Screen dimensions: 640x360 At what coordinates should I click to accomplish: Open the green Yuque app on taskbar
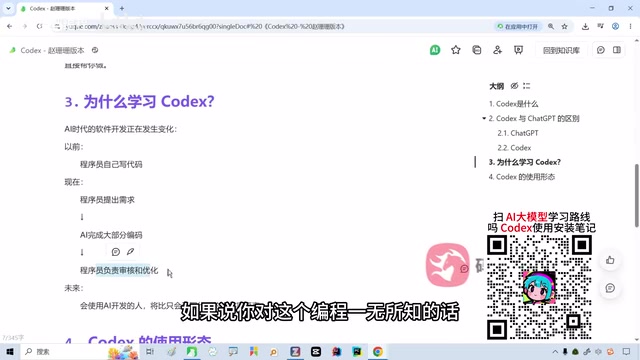coord(191,351)
